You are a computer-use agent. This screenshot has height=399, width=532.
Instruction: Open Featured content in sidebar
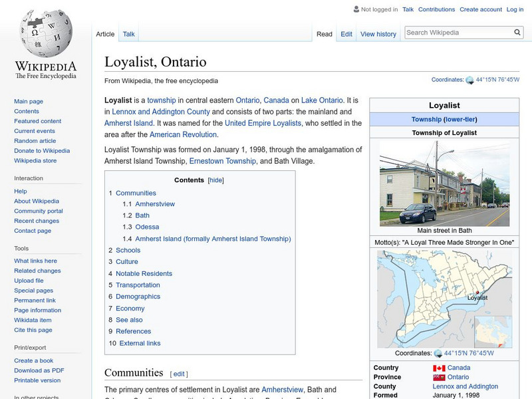(x=38, y=121)
